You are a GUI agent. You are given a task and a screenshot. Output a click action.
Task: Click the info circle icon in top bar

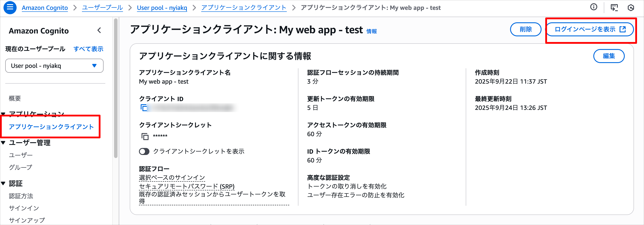click(x=594, y=7)
